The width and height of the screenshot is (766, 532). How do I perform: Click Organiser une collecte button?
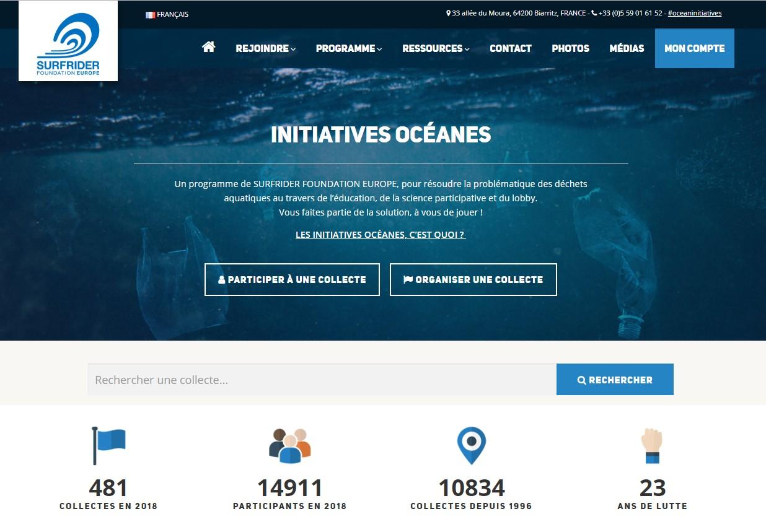(x=473, y=279)
